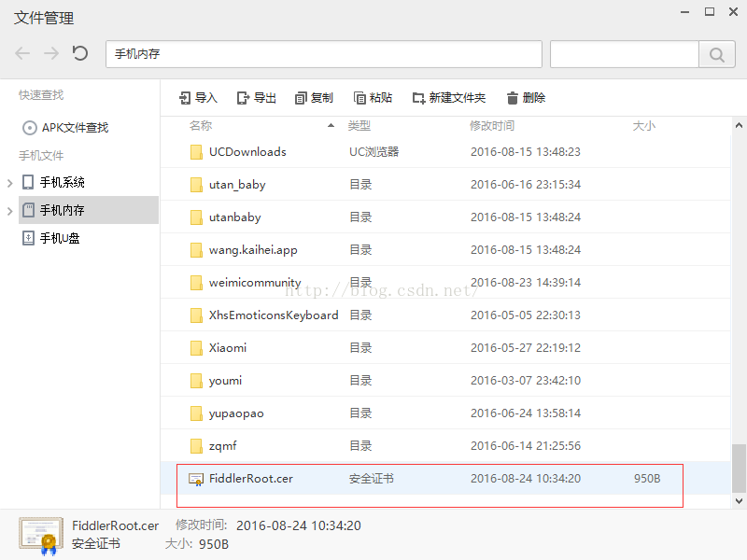
Task: Click the date 2016-03-07 23:42:10
Action: pyautogui.click(x=526, y=381)
